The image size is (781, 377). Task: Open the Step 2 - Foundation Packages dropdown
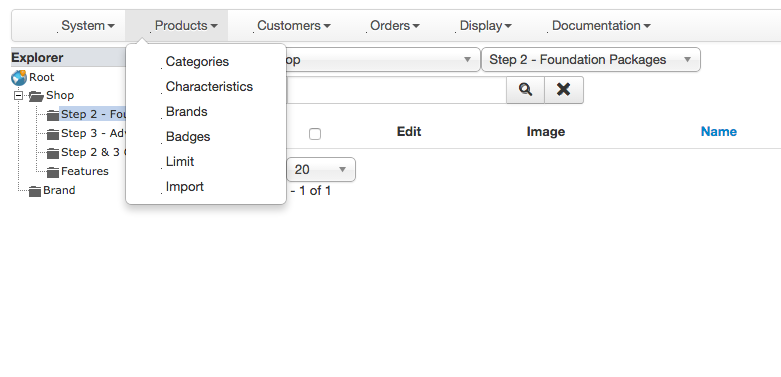[591, 60]
